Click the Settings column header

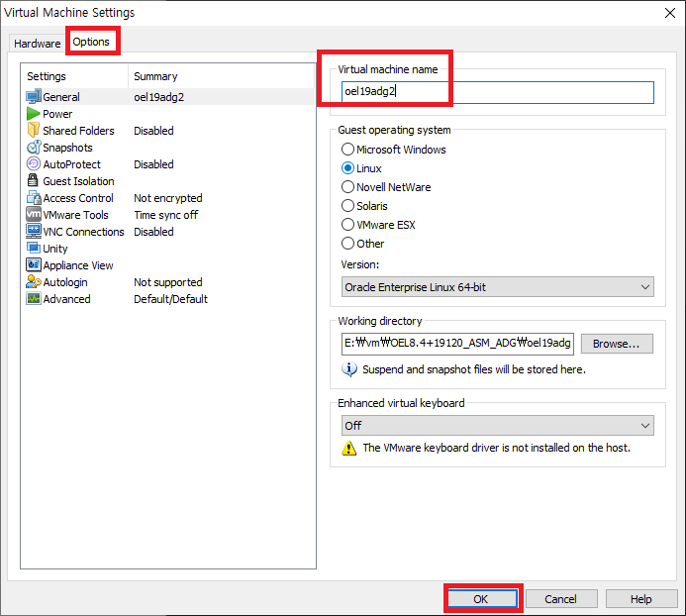tap(47, 76)
